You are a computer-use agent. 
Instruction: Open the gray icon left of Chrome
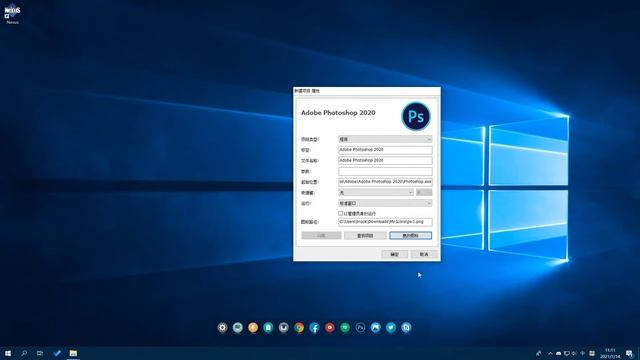click(x=283, y=327)
